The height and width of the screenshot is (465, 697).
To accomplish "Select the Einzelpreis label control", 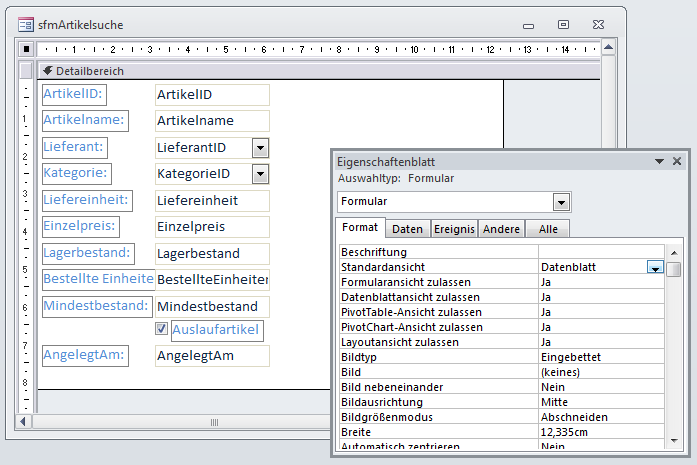I will coord(79,226).
